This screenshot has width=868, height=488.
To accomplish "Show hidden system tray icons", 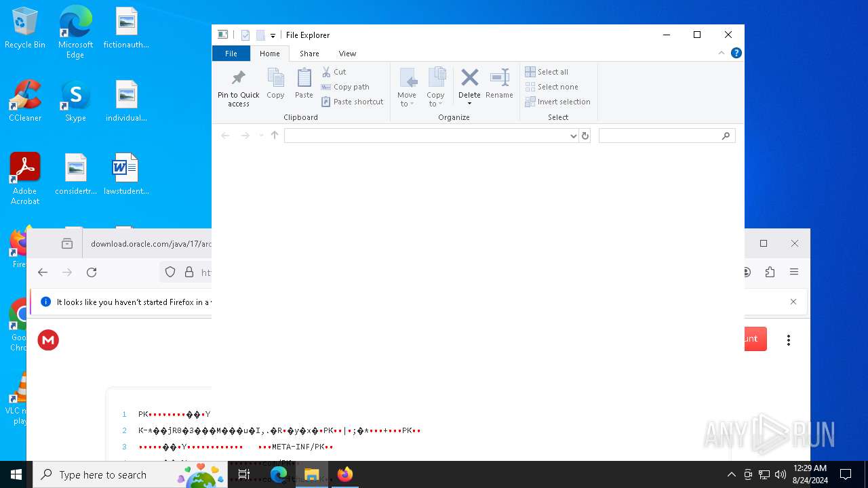I will click(x=731, y=474).
